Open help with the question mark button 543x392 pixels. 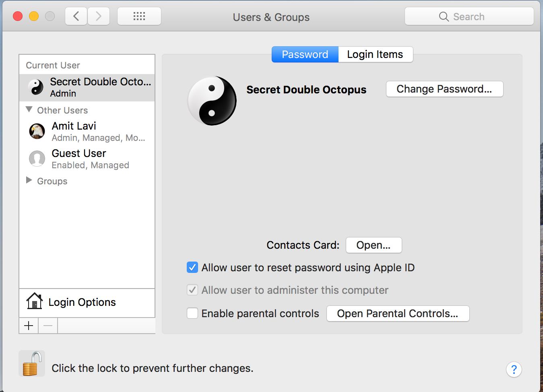[x=514, y=369]
